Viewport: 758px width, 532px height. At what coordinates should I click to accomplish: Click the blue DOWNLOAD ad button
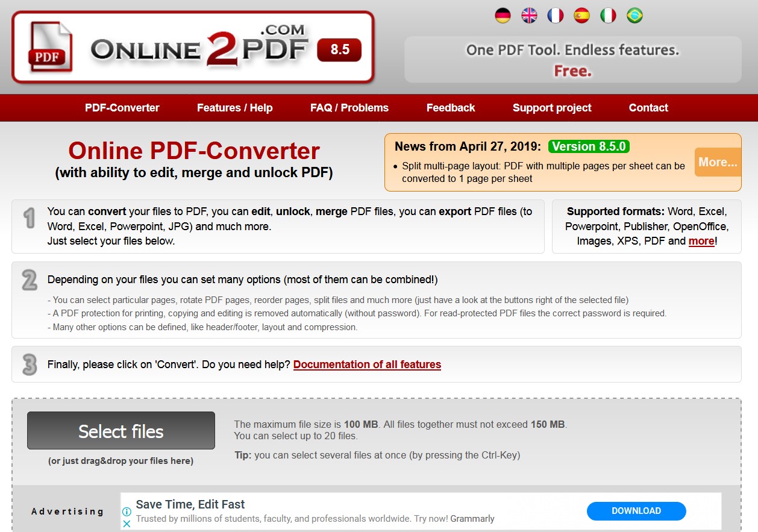point(636,511)
